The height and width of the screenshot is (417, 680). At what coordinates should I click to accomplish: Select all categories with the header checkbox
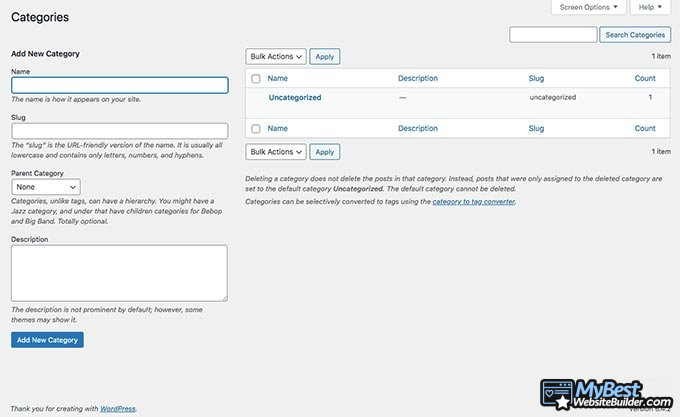tap(256, 78)
